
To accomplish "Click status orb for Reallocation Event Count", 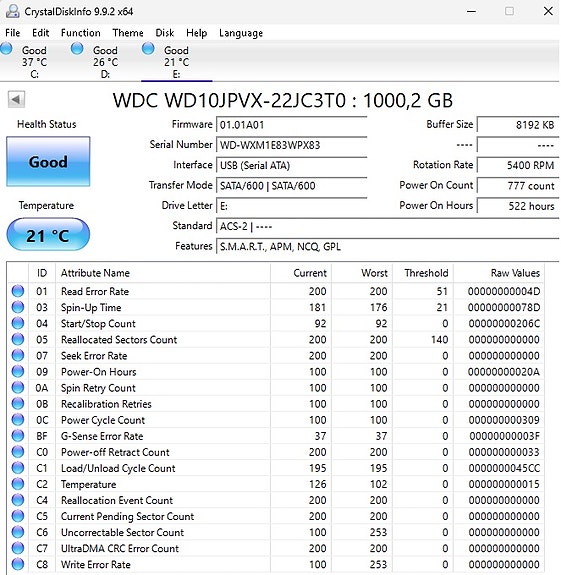I will (18, 500).
